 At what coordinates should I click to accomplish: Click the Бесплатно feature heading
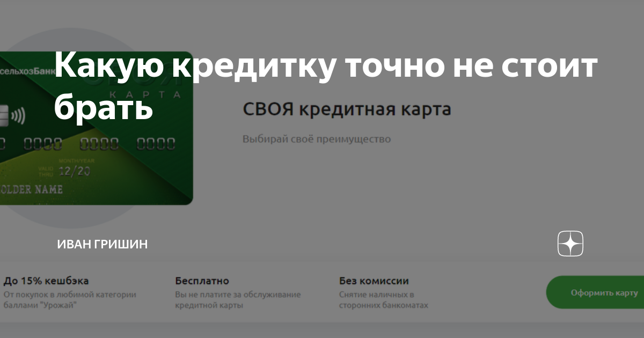201,281
